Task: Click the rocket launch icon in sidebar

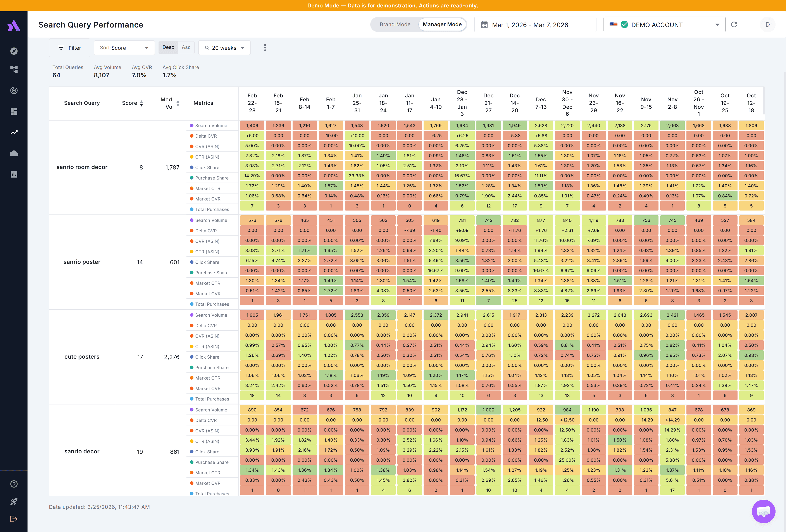Action: [x=14, y=501]
